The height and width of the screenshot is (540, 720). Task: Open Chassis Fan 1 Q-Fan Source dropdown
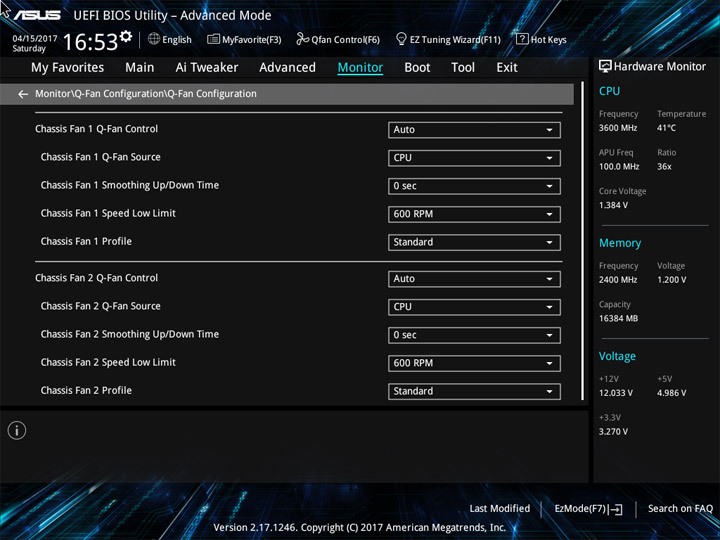pyautogui.click(x=474, y=158)
